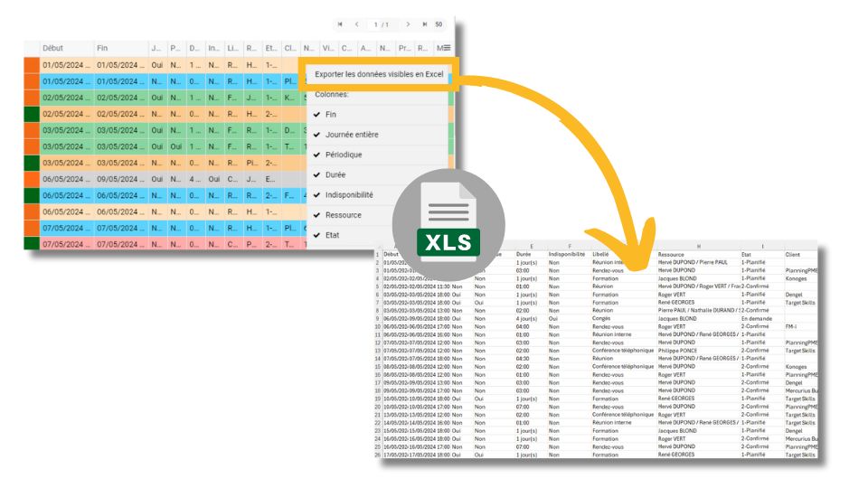
Task: Click the green marker of the pink 07/05/2024 row
Action: (x=32, y=243)
